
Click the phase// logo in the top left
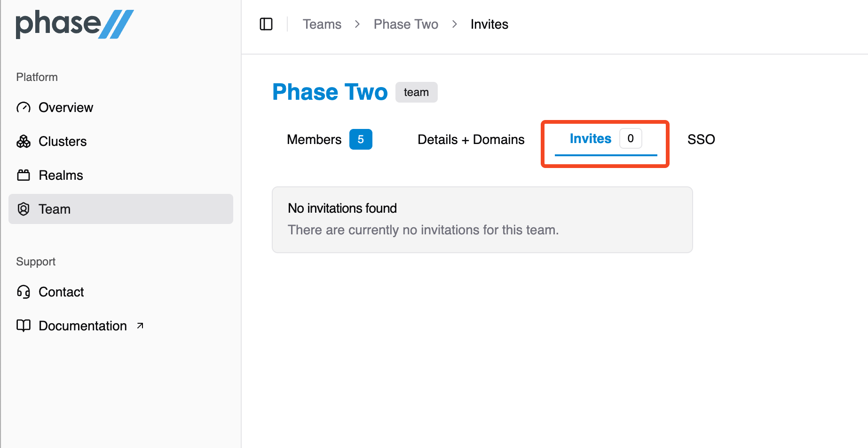coord(75,24)
